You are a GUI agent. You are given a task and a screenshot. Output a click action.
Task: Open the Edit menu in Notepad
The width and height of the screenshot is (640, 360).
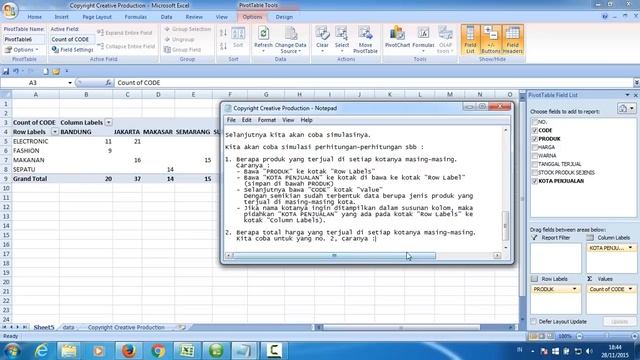(x=247, y=120)
